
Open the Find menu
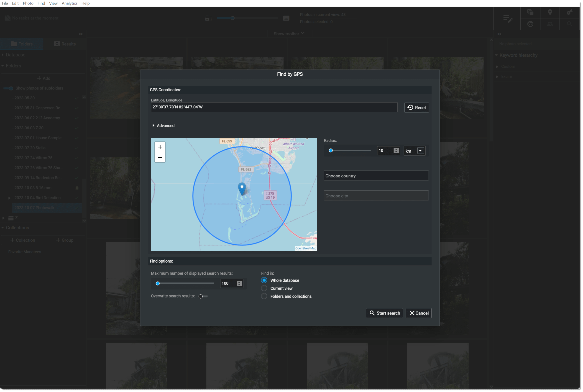click(41, 3)
